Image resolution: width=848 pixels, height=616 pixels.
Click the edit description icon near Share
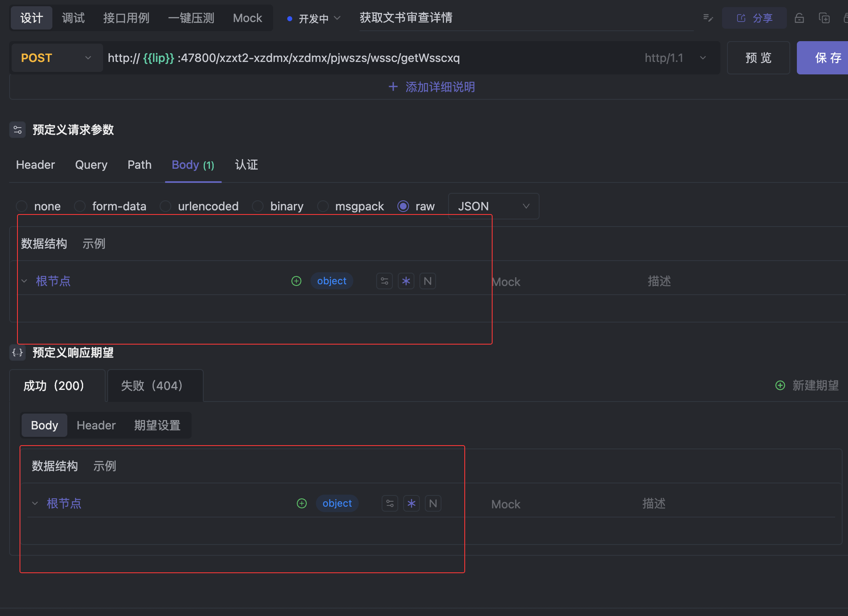(x=708, y=18)
